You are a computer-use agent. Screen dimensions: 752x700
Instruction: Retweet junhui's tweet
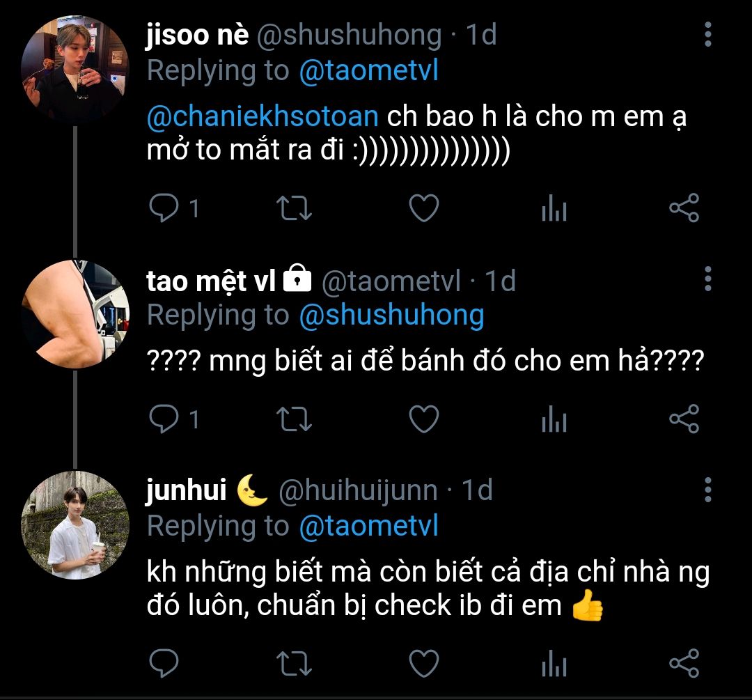[x=295, y=662]
